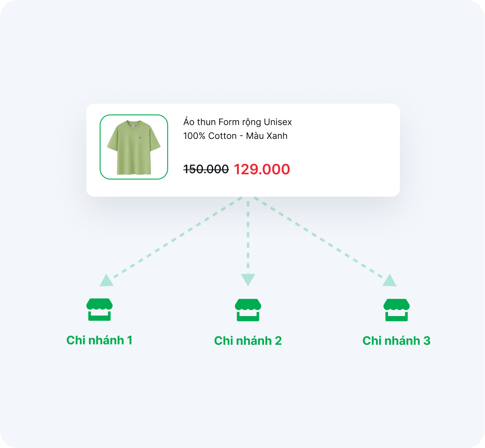Click the crossed-out price 150.000
The image size is (485, 448).
pos(206,169)
